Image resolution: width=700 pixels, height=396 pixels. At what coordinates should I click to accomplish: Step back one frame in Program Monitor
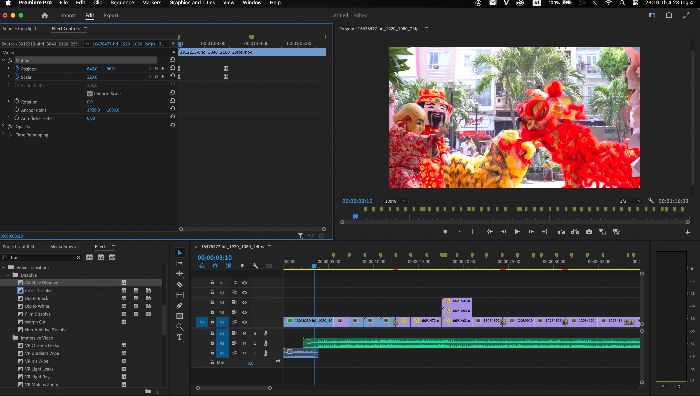503,232
